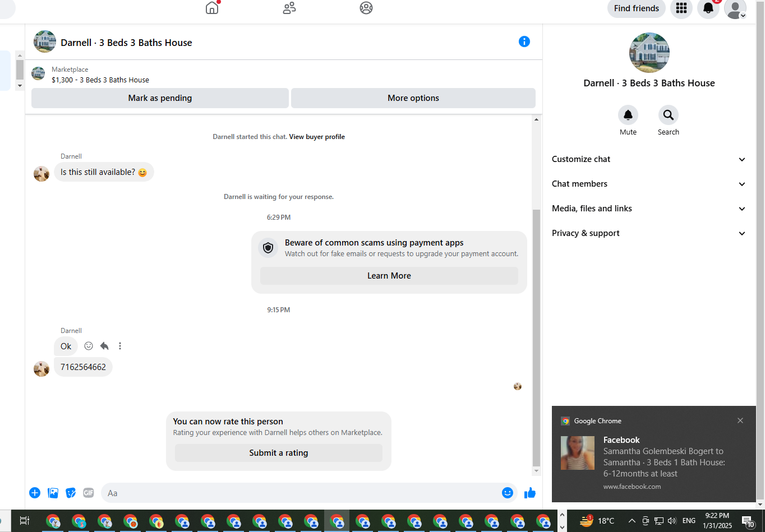Open the account profile avatar menu
This screenshot has width=765, height=532.
(x=735, y=8)
